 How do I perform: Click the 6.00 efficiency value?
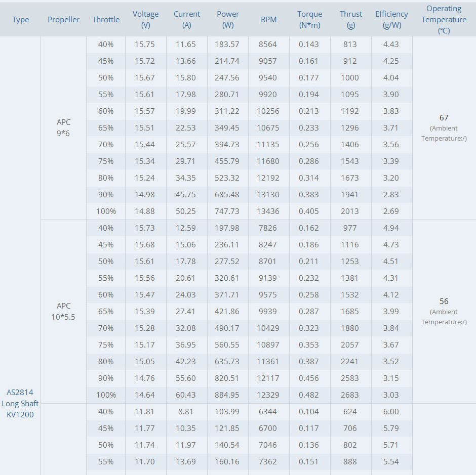pos(391,412)
